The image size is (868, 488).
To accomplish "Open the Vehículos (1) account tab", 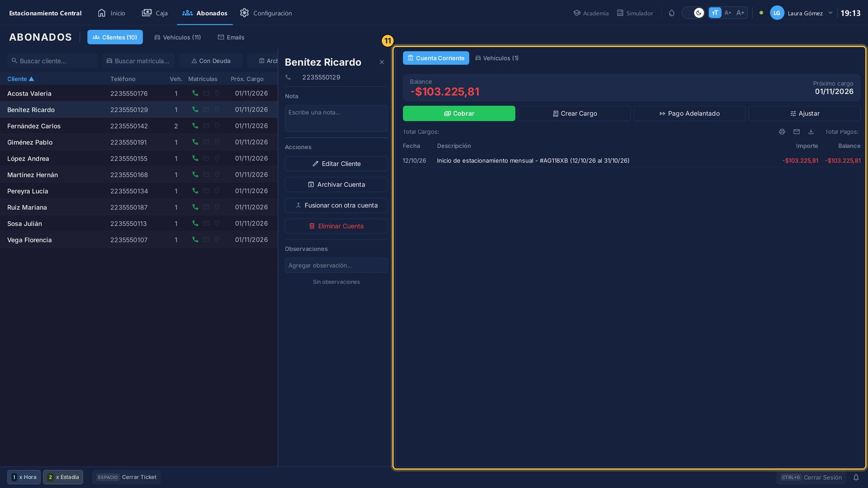I will pos(497,58).
